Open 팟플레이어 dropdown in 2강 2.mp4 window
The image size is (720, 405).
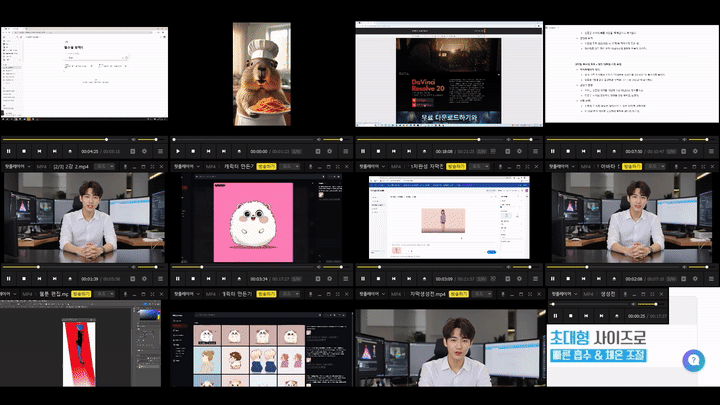pos(17,166)
